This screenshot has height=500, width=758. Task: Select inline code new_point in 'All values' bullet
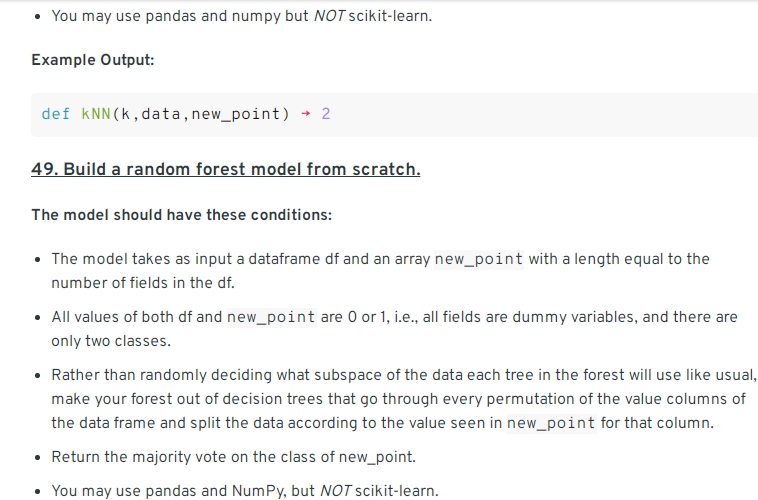tap(272, 317)
